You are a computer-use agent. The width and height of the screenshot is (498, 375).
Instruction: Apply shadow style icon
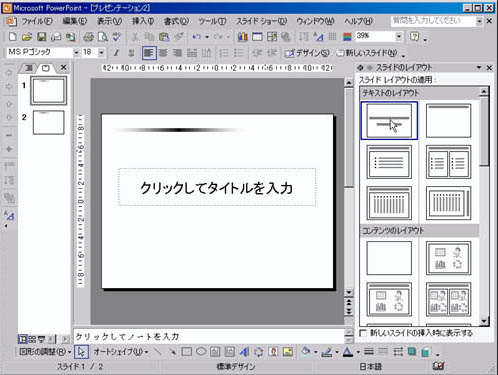click(412, 352)
